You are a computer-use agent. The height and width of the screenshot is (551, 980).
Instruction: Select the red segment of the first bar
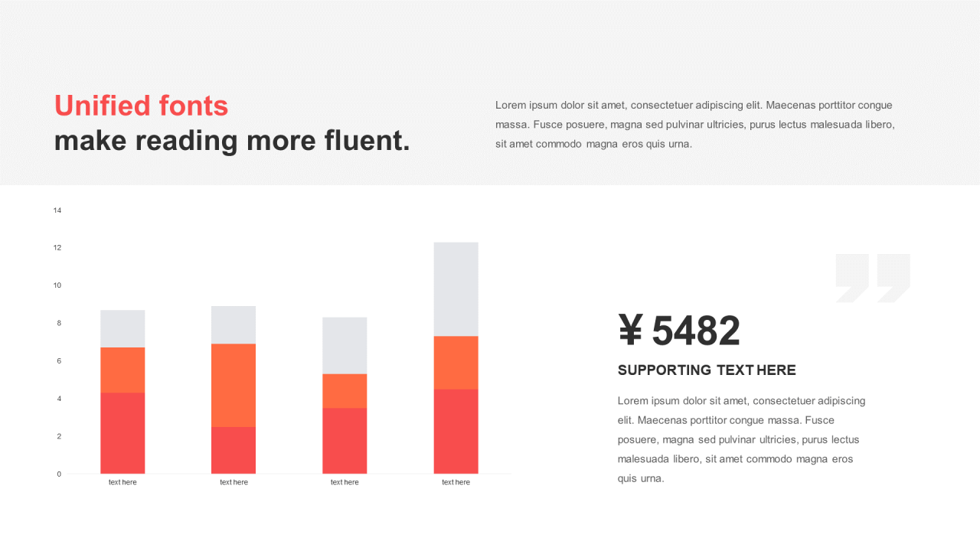click(x=122, y=433)
